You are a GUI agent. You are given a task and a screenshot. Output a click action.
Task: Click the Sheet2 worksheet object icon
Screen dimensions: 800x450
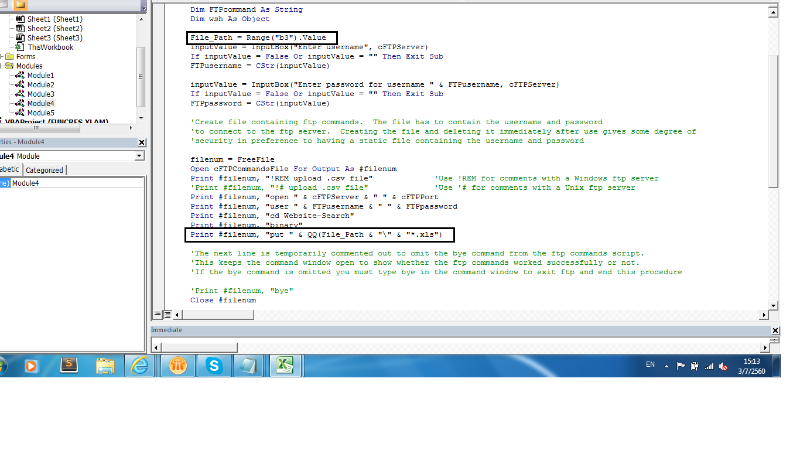pyautogui.click(x=20, y=28)
